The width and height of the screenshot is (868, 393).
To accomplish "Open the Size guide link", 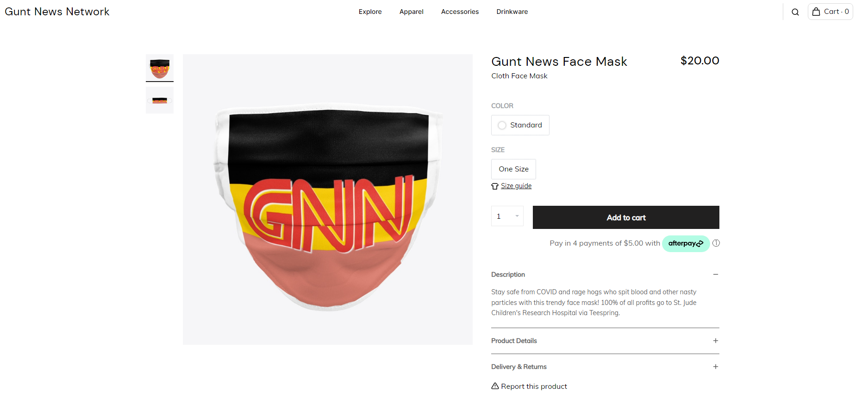I will (516, 186).
